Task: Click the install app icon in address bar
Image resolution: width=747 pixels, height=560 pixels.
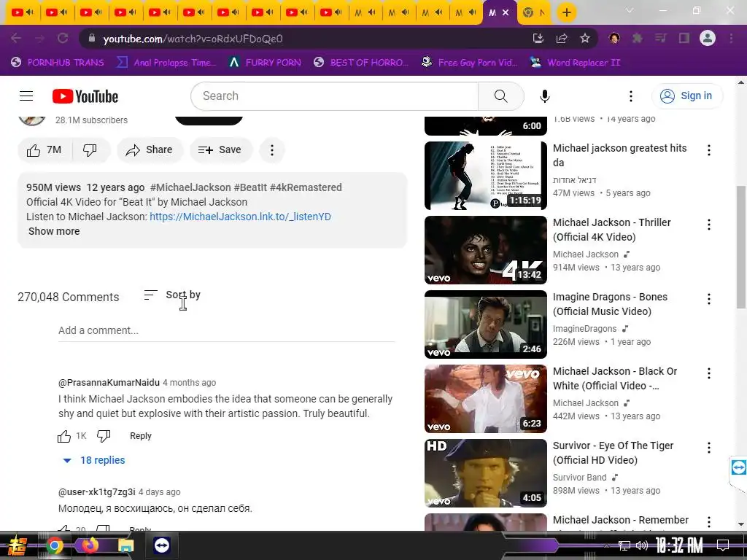Action: pos(538,39)
